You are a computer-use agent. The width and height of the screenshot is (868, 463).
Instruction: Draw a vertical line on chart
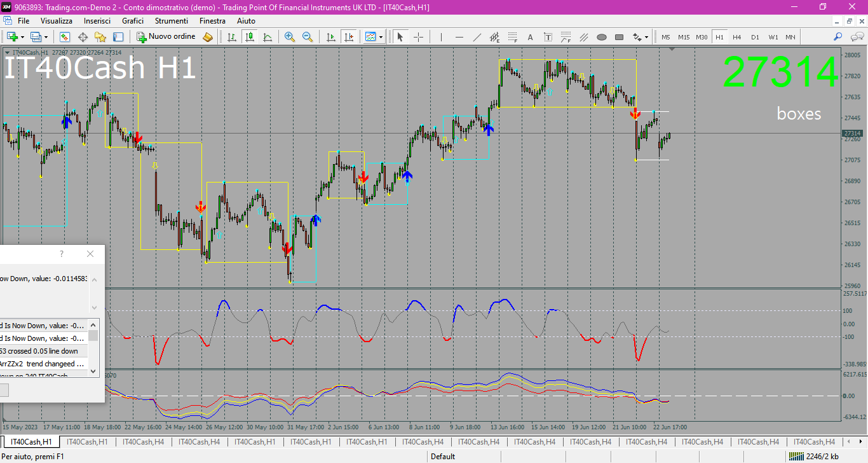click(441, 37)
